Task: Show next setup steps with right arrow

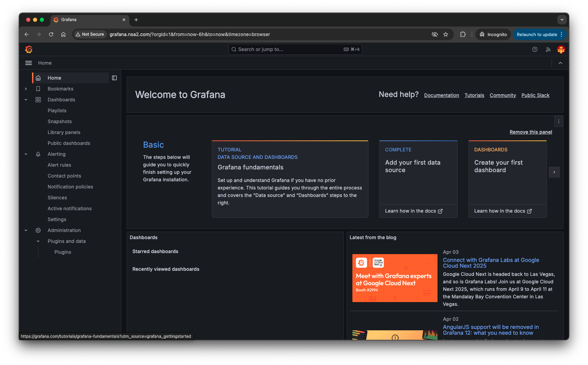Action: 554,172
